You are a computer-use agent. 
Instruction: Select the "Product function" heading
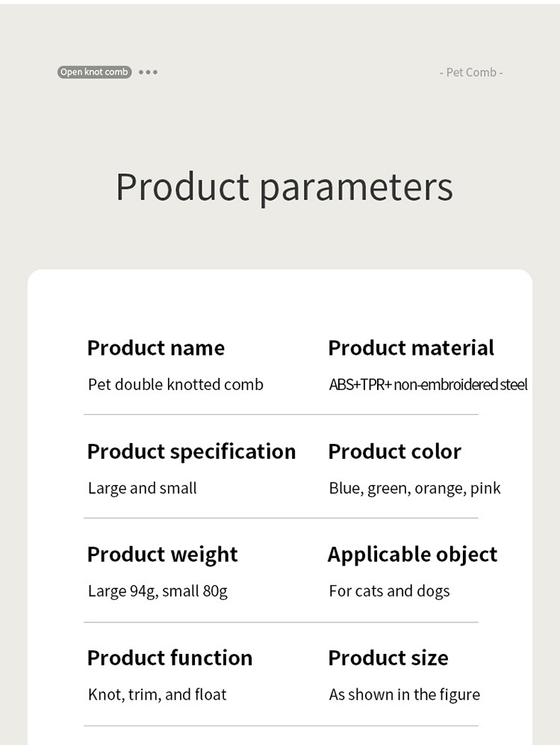point(169,658)
